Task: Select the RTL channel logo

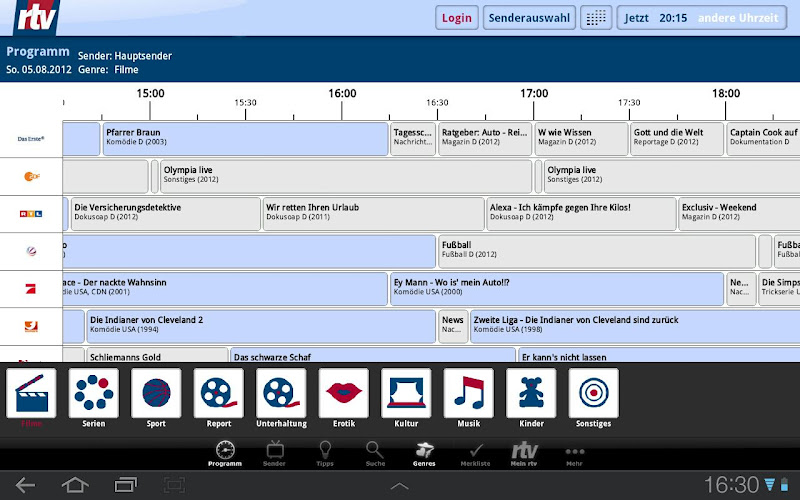Action: pyautogui.click(x=31, y=214)
